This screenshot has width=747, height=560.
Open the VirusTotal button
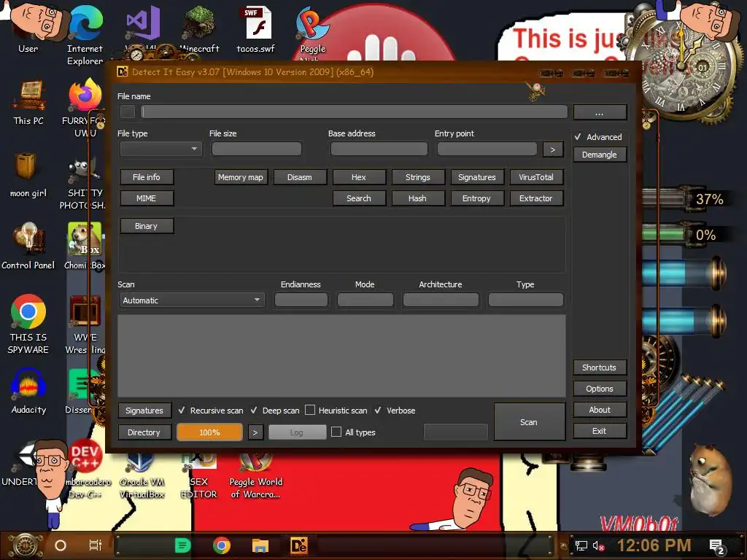pos(536,177)
